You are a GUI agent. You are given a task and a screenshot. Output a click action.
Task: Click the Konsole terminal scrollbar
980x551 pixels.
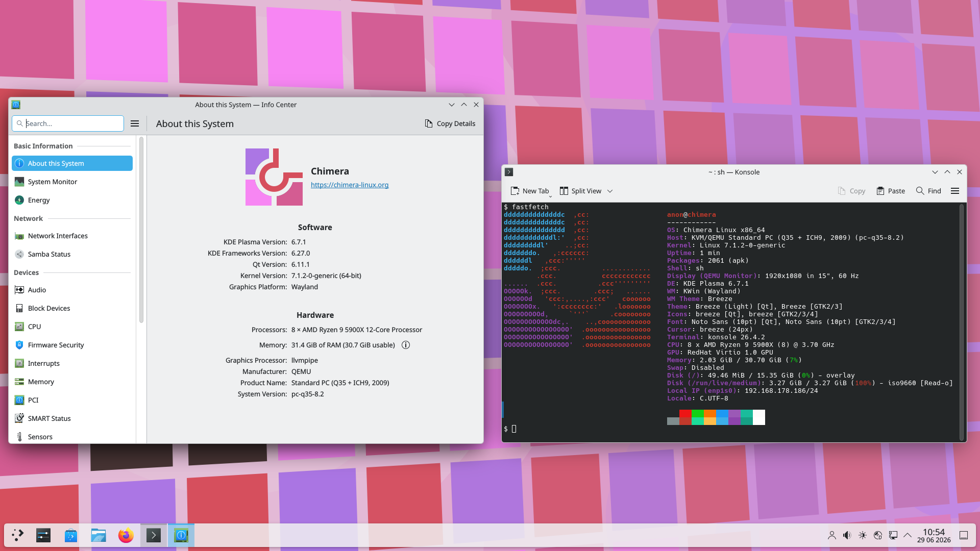[962, 321]
